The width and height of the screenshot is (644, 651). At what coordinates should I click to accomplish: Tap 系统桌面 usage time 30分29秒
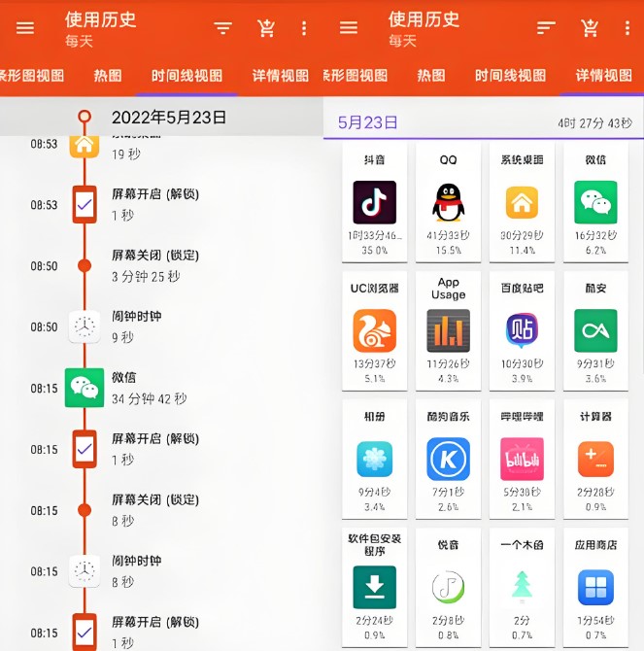point(522,235)
